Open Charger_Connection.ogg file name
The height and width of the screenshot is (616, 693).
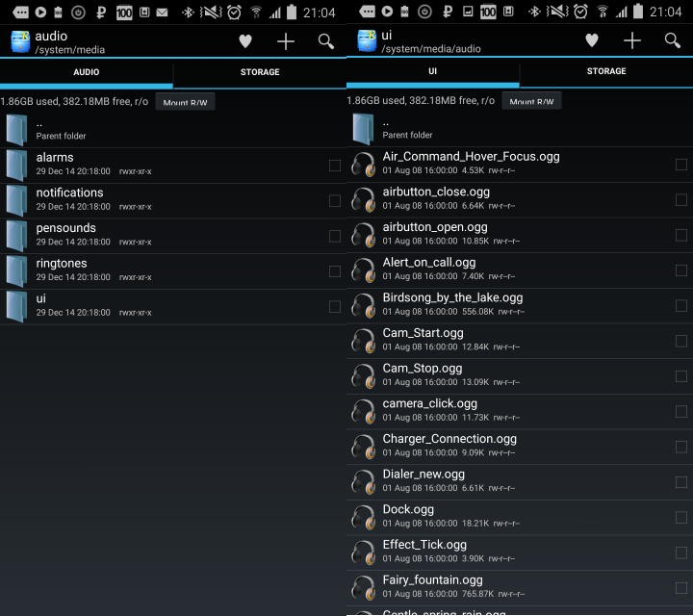click(449, 439)
